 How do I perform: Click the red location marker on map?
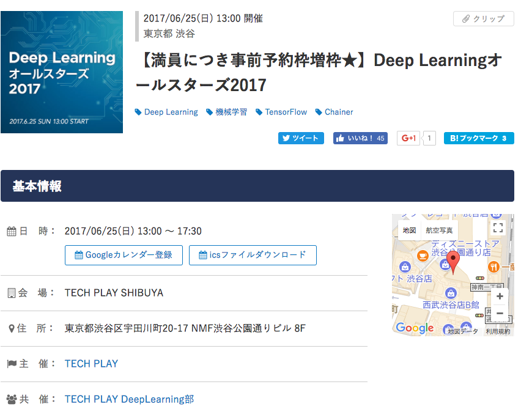coord(453,262)
